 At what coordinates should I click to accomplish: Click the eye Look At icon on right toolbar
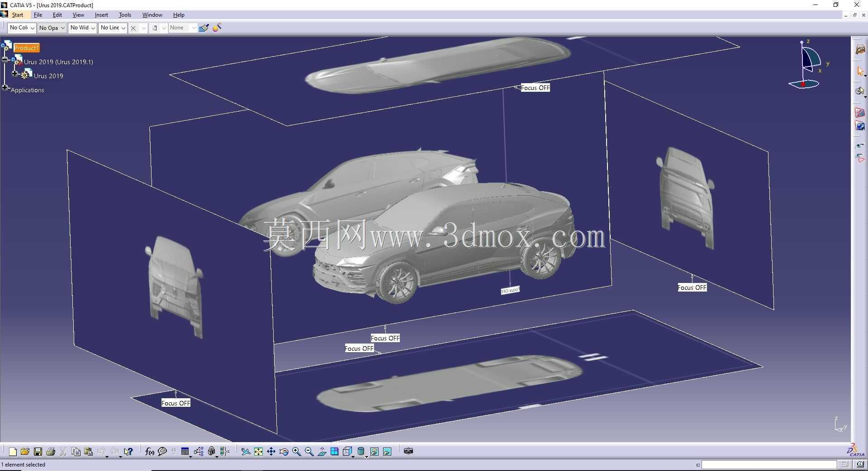click(x=860, y=146)
